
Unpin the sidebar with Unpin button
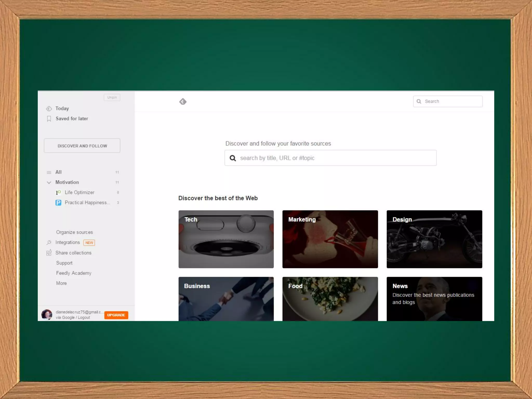tap(112, 97)
